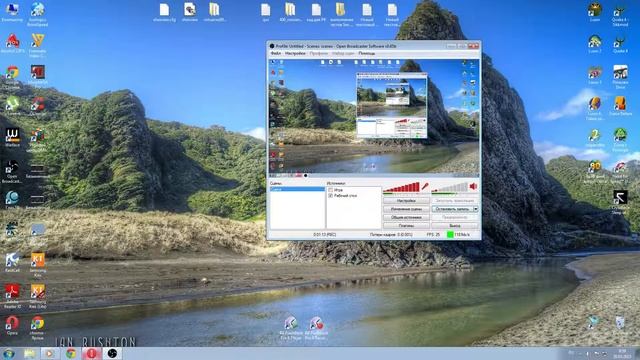Enable the Игра source checkbox
This screenshot has height=360, width=640.
click(331, 190)
